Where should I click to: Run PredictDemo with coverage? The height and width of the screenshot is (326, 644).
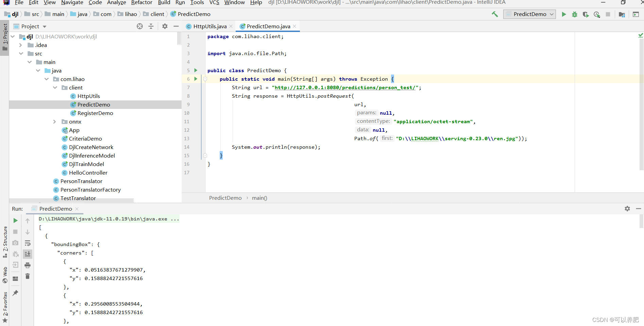click(586, 14)
